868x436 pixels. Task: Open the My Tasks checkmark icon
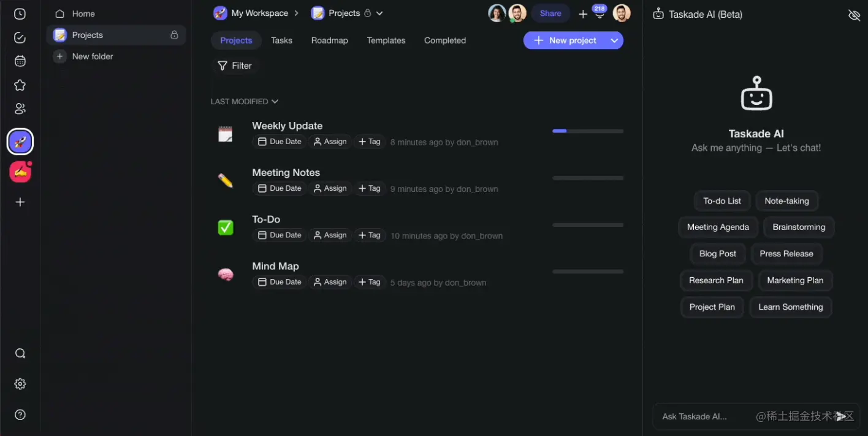[20, 38]
